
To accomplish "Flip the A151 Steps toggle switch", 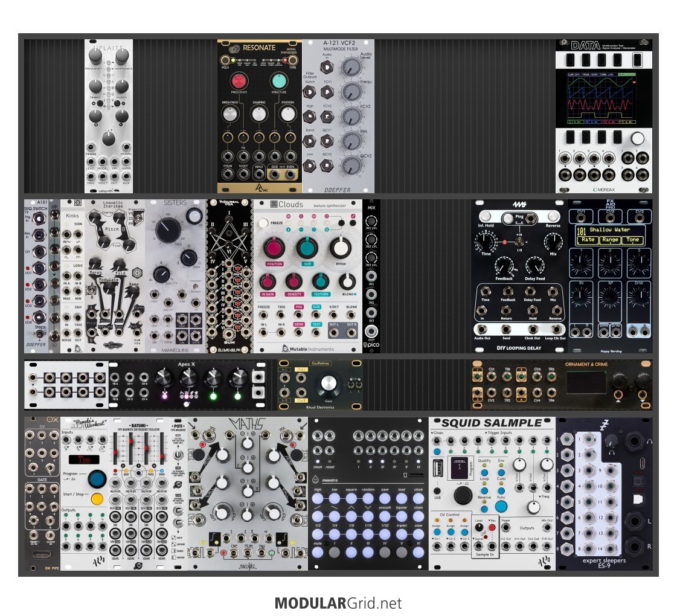I will (39, 334).
